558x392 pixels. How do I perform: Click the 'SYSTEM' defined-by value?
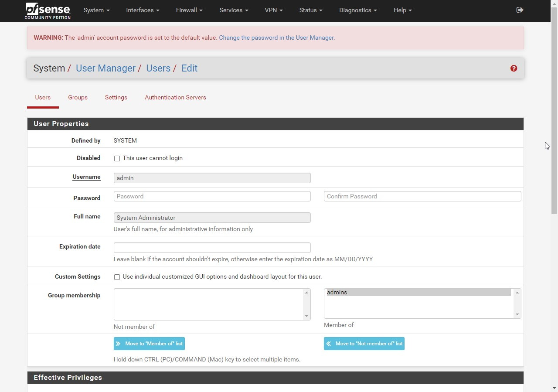pos(125,140)
